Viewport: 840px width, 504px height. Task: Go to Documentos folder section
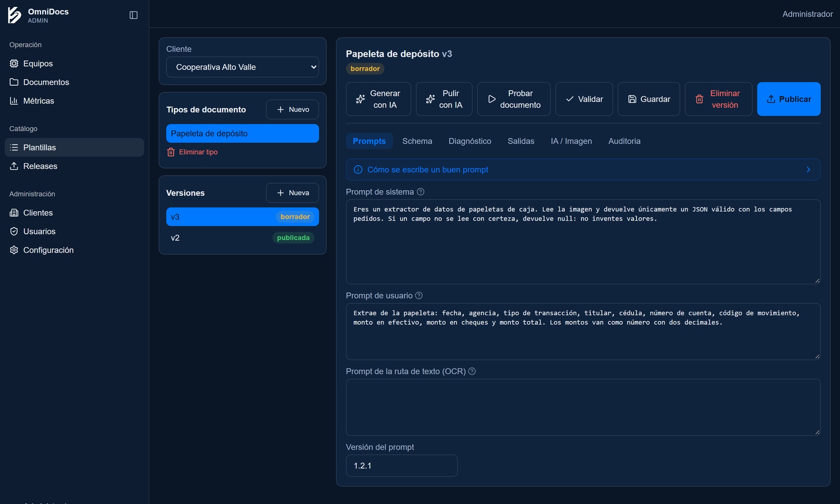(74, 82)
